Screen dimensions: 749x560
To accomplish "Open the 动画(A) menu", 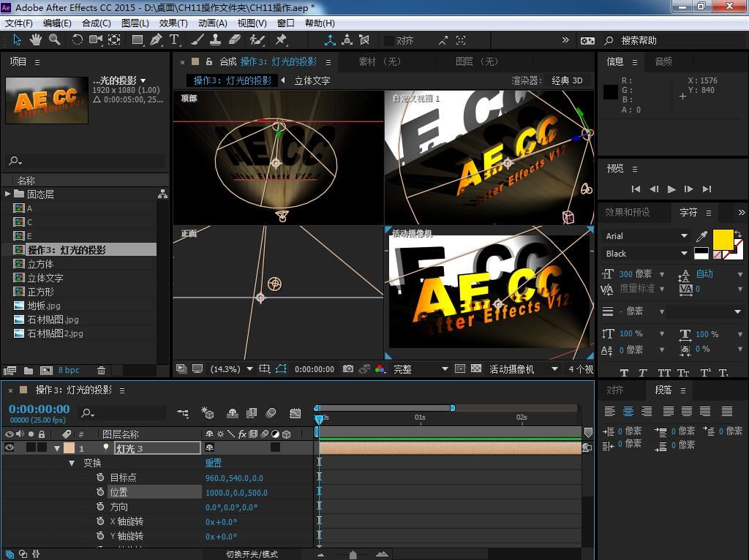I will click(x=213, y=23).
